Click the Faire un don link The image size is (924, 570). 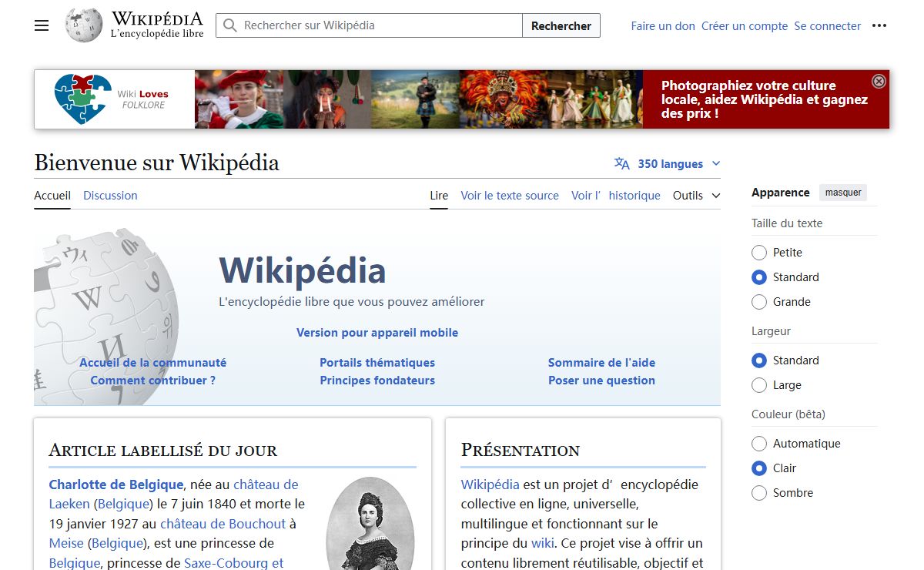pos(663,25)
